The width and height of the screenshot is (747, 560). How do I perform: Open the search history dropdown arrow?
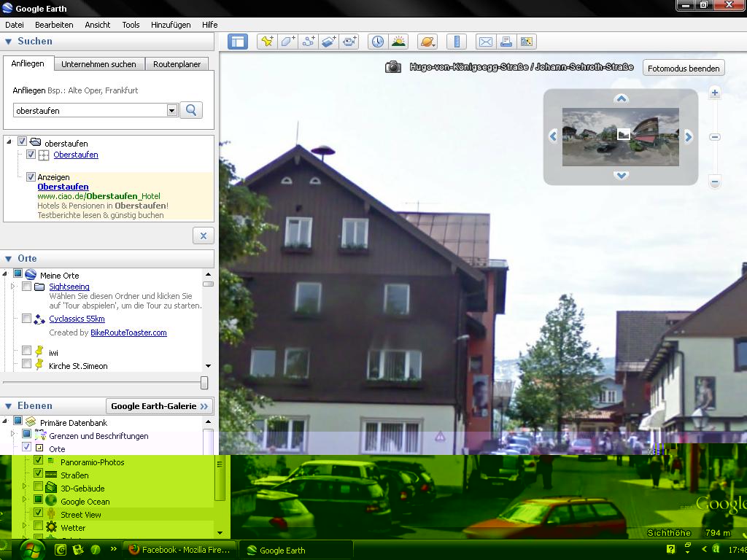[x=172, y=111]
